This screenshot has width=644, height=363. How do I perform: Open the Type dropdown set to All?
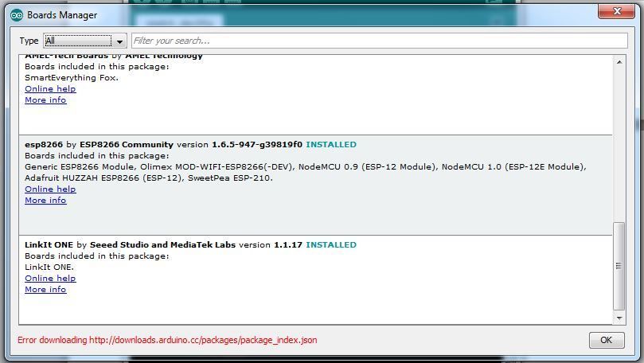tap(84, 41)
